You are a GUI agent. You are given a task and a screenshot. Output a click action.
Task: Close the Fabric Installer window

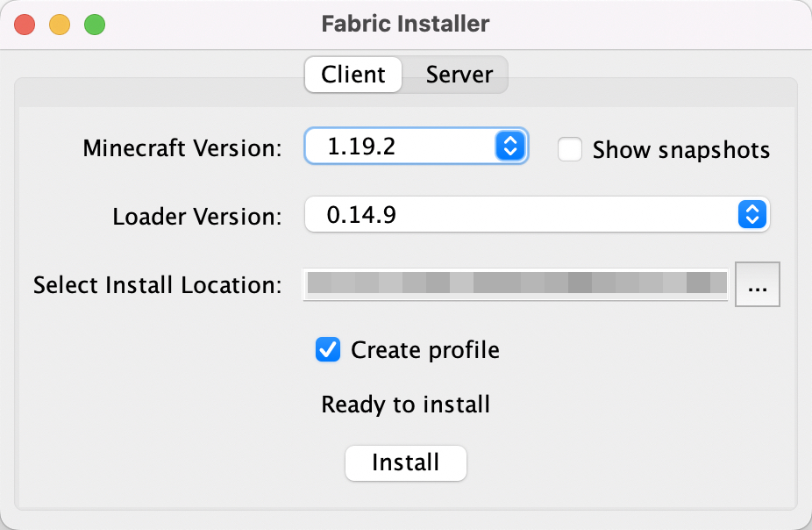[x=25, y=25]
